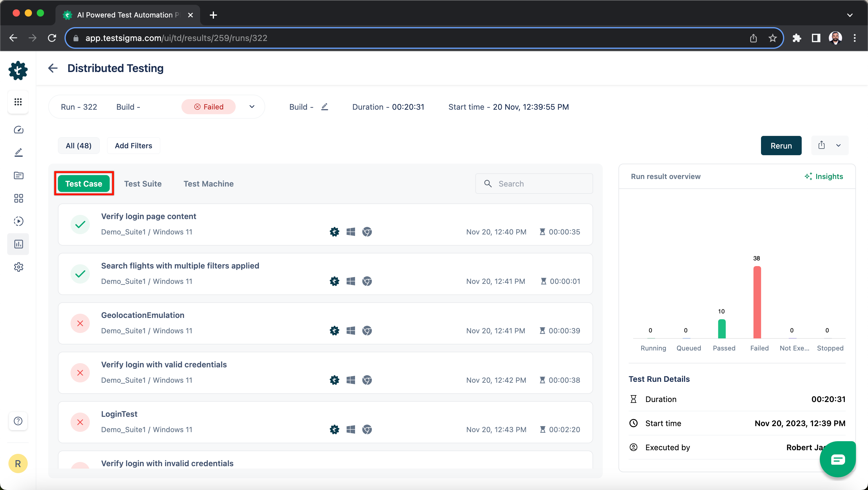The width and height of the screenshot is (868, 490).
Task: Open the settings gear icon in sidebar
Action: coord(18,267)
